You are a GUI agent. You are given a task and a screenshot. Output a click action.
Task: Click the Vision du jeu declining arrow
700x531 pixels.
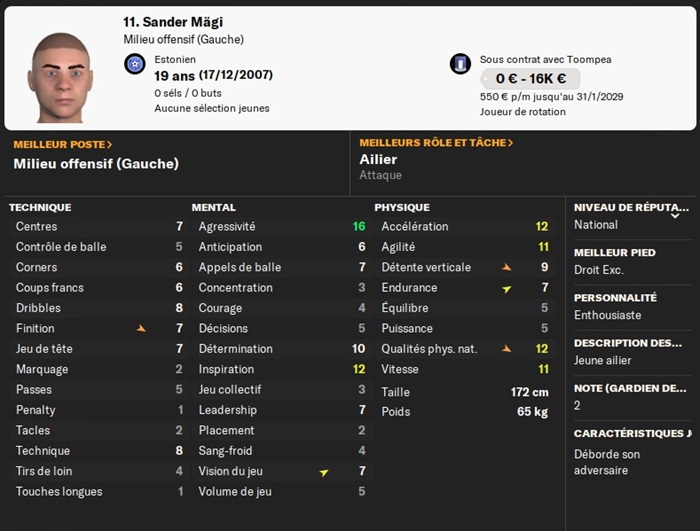coord(324,471)
